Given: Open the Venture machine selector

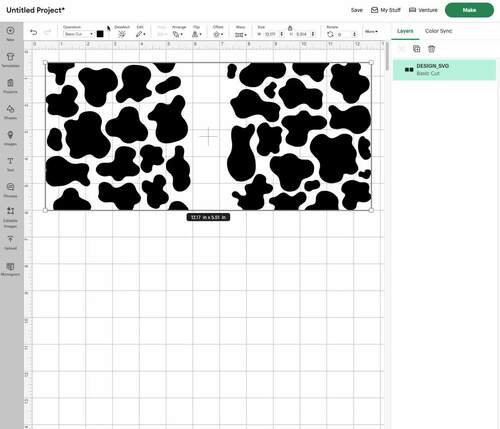Looking at the screenshot, I should click(x=423, y=10).
